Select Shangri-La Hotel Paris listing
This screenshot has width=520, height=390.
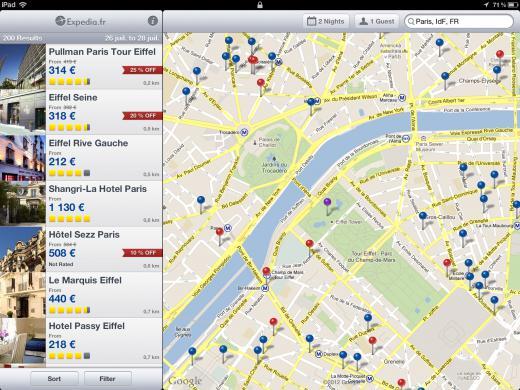click(81, 203)
